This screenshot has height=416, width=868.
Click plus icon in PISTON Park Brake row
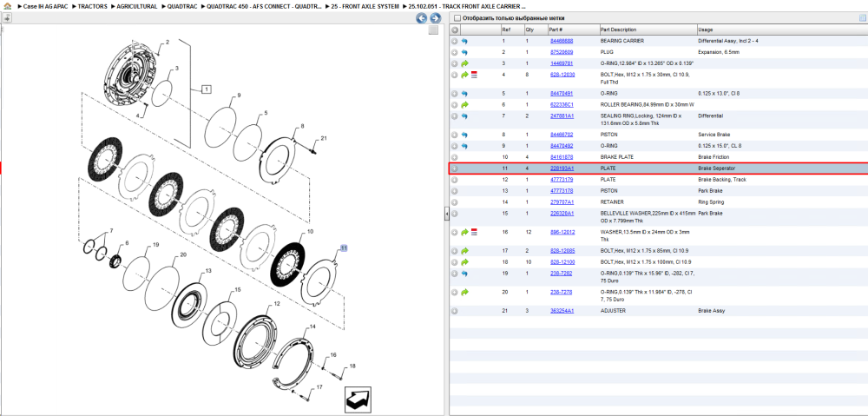point(455,191)
